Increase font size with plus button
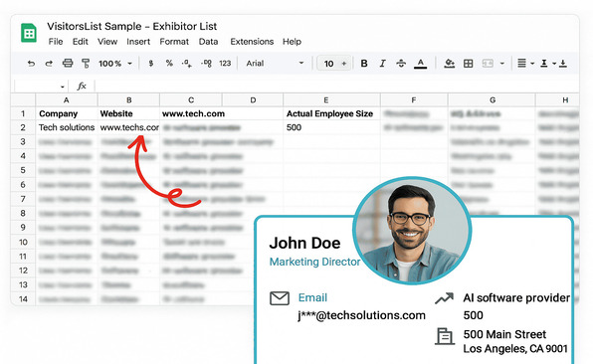Image resolution: width=593 pixels, height=364 pixels. coord(344,64)
